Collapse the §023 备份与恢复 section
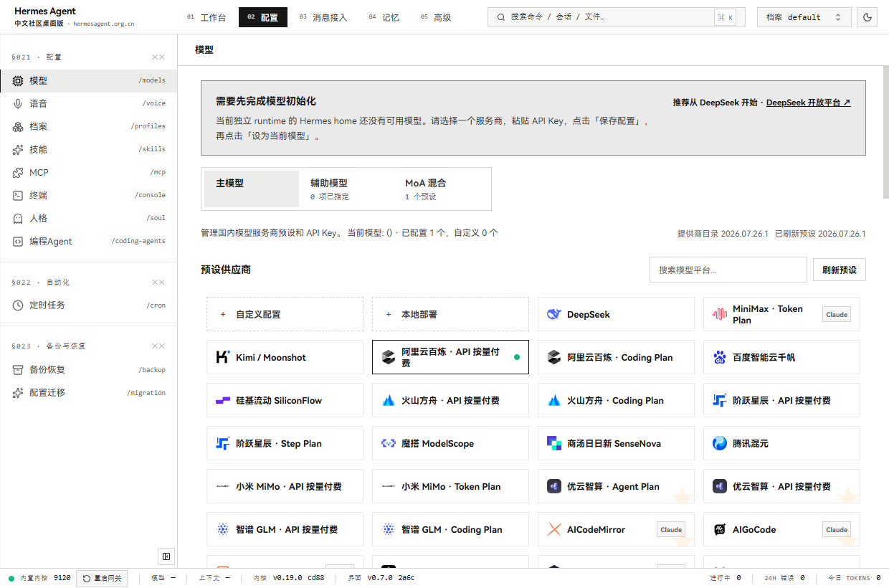Screen dimensions: 889x588 (x=158, y=346)
